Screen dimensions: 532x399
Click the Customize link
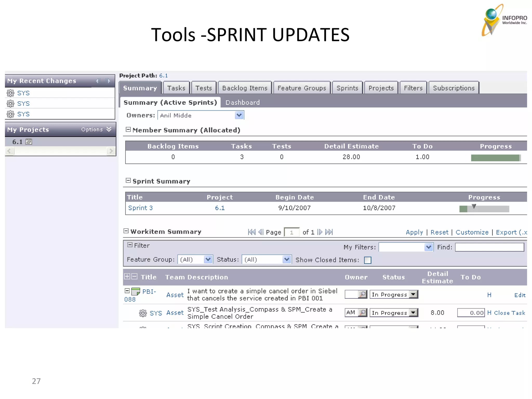(472, 232)
